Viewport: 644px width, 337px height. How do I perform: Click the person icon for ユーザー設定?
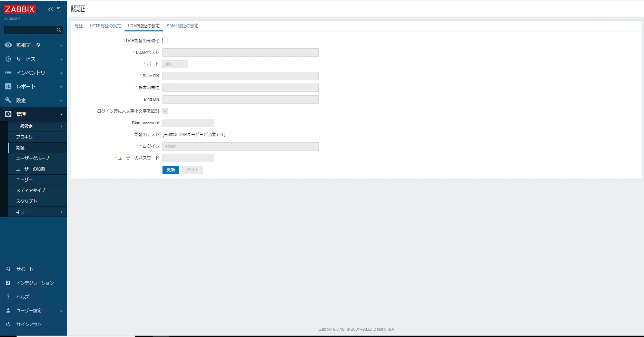click(x=8, y=310)
